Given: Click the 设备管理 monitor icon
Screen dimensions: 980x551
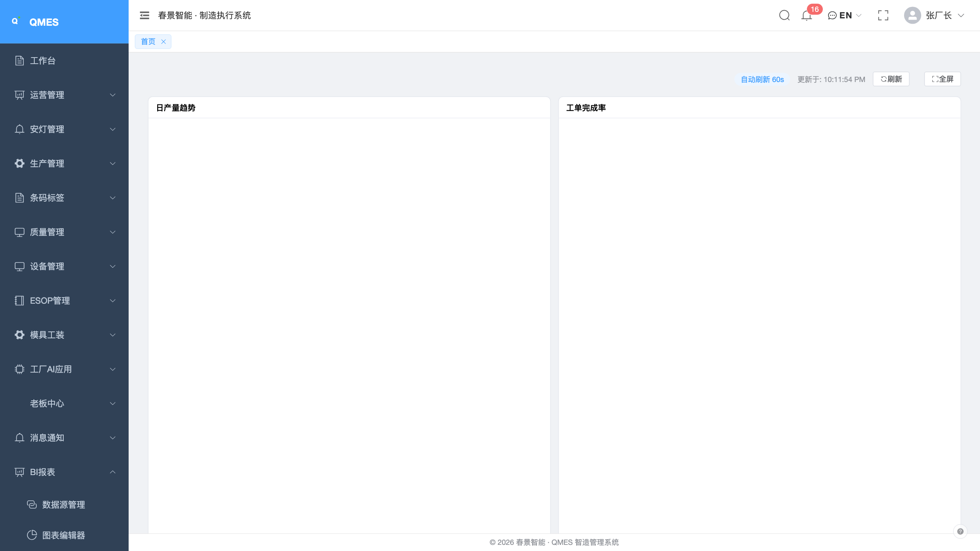Looking at the screenshot, I should pos(20,266).
